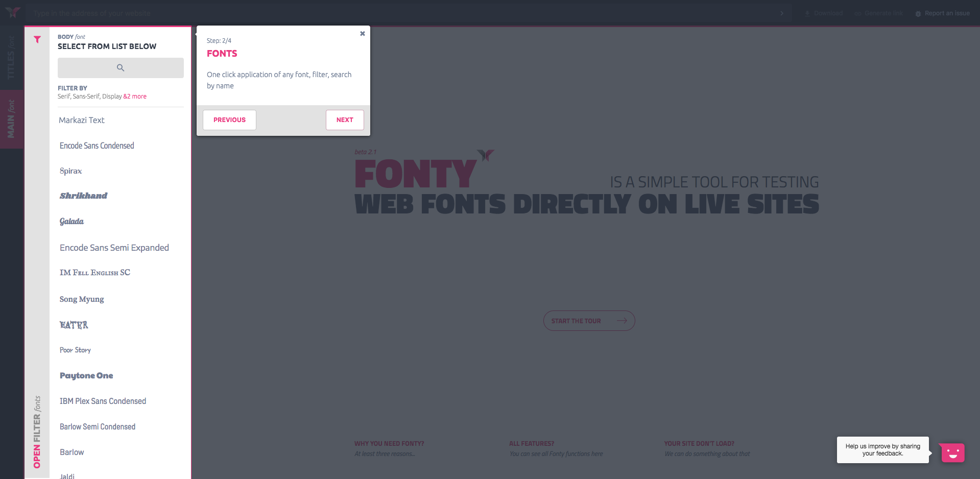Click the magnifier search icon
Image resolution: width=980 pixels, height=479 pixels.
[121, 68]
